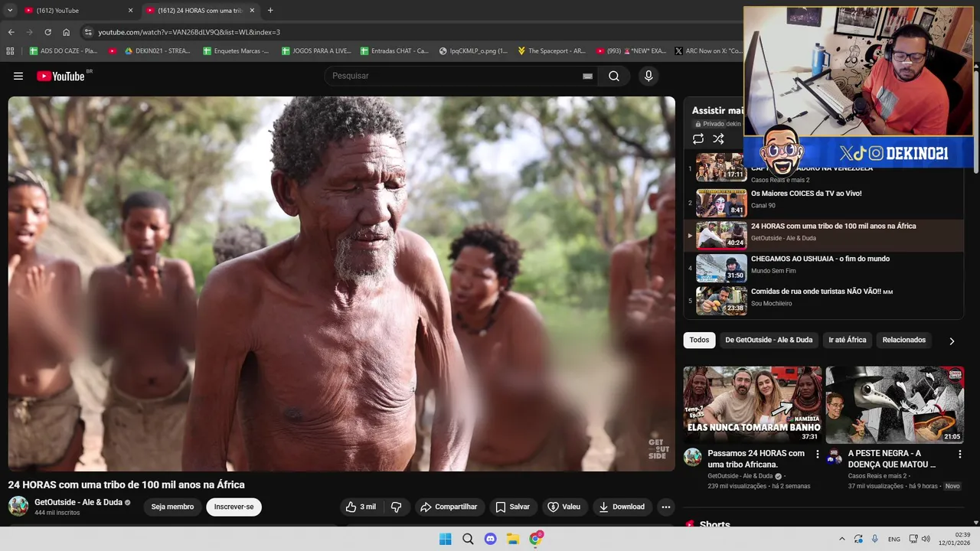Open options menu for Passamos 24 HORAS video
980x551 pixels.
(817, 455)
